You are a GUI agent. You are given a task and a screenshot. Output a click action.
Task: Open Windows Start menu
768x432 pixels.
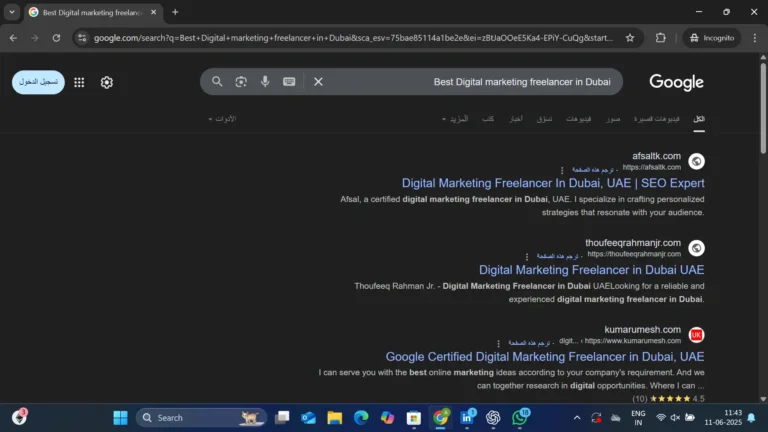(120, 418)
